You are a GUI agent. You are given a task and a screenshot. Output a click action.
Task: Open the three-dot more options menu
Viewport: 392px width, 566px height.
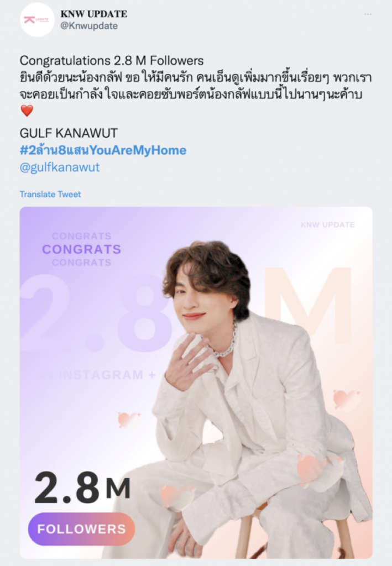(368, 14)
